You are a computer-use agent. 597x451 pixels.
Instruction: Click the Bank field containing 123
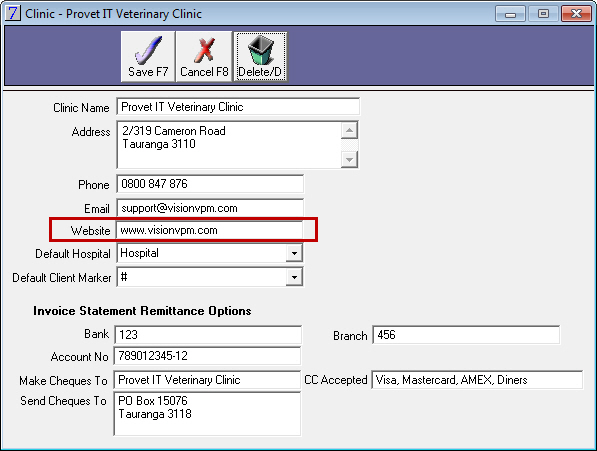(x=208, y=335)
